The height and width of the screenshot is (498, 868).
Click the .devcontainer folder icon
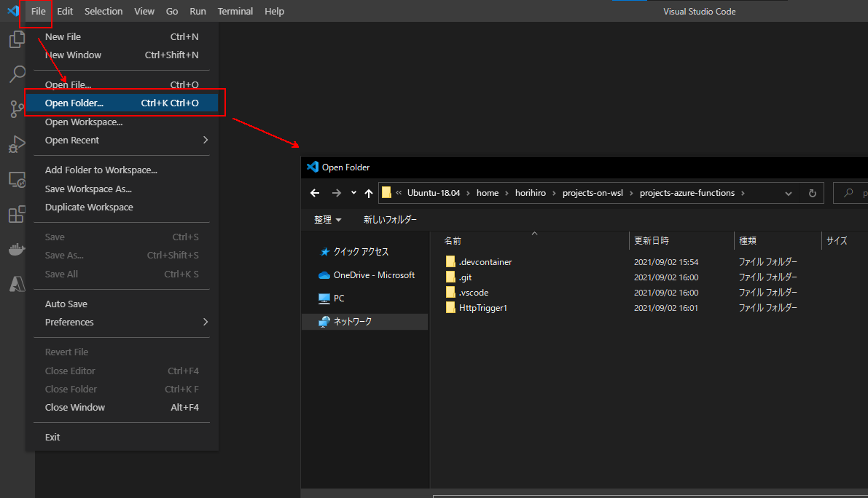click(450, 261)
